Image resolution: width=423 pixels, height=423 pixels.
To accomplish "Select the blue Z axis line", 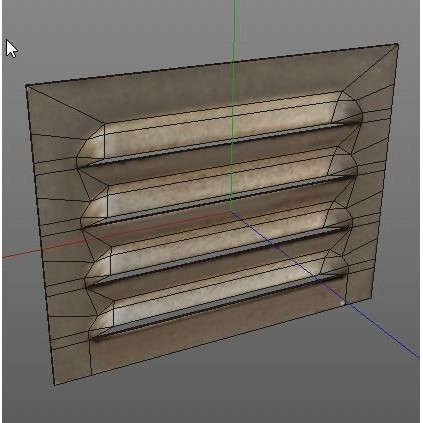I will coord(324,284).
